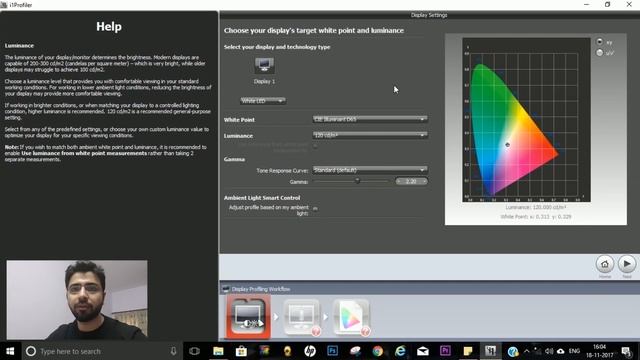
Task: Increase the gamma value stepper arrow
Action: pos(425,181)
